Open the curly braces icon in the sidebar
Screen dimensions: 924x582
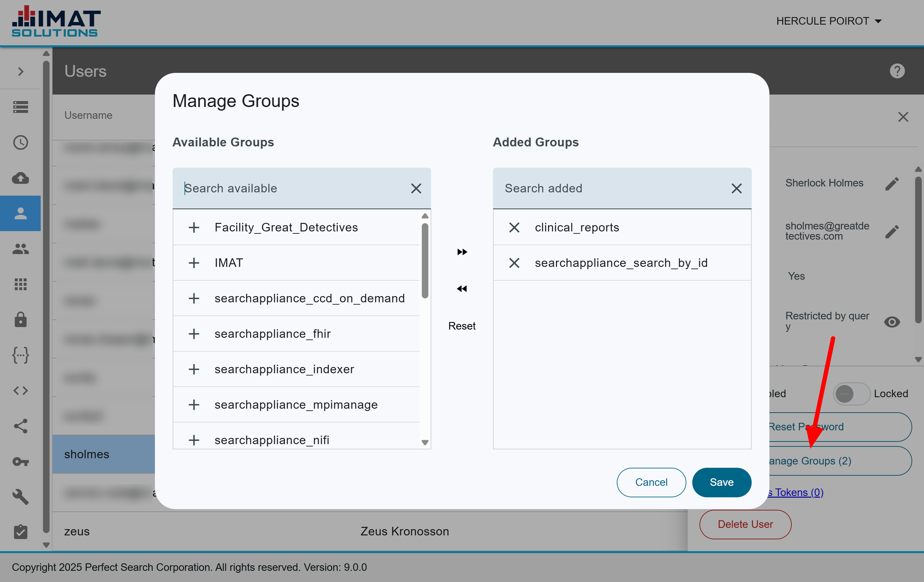21,355
